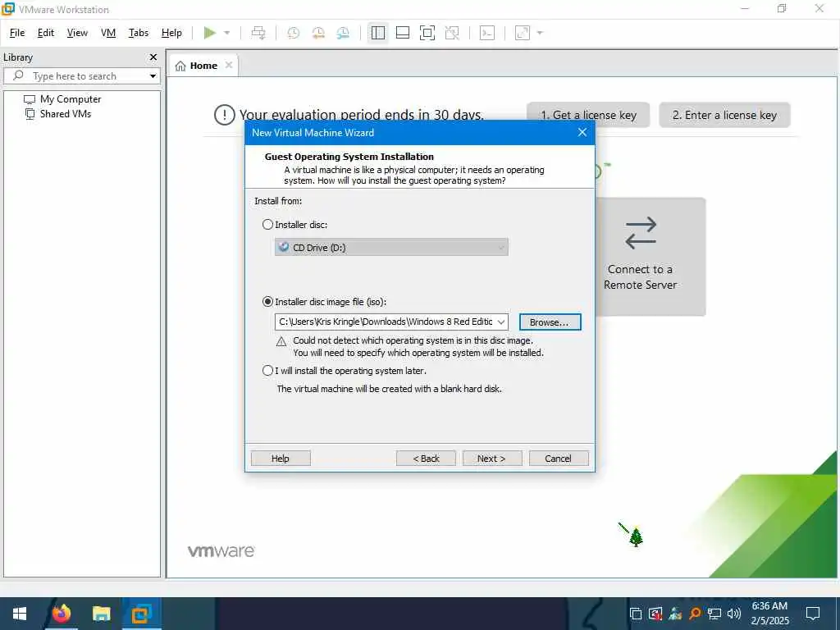Click the Unity mode toolbar icon

452,33
